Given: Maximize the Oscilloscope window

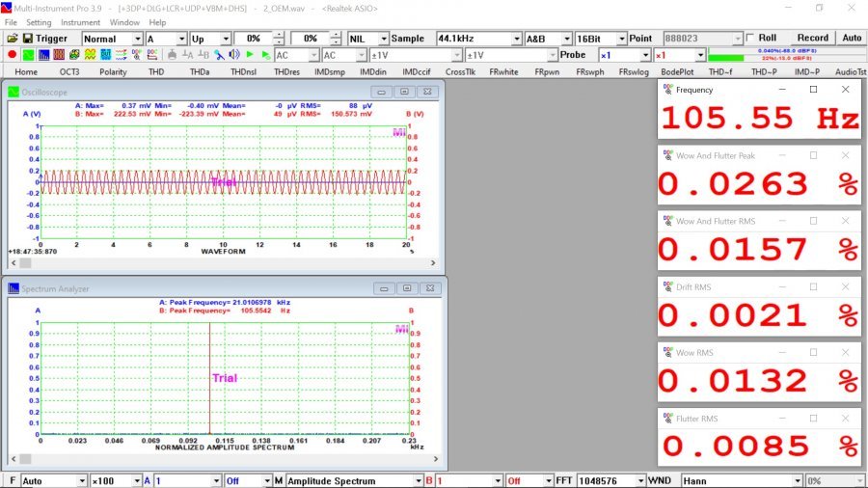Looking at the screenshot, I should click(404, 92).
